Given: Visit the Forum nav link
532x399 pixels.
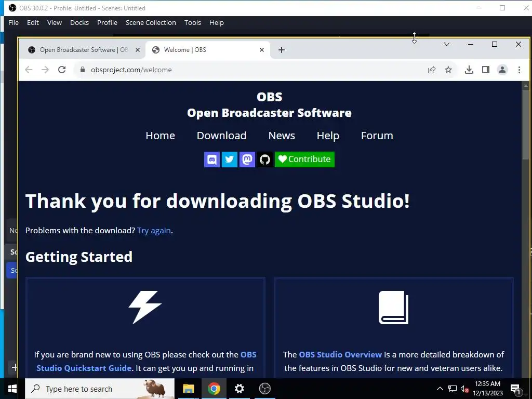Looking at the screenshot, I should 377,136.
